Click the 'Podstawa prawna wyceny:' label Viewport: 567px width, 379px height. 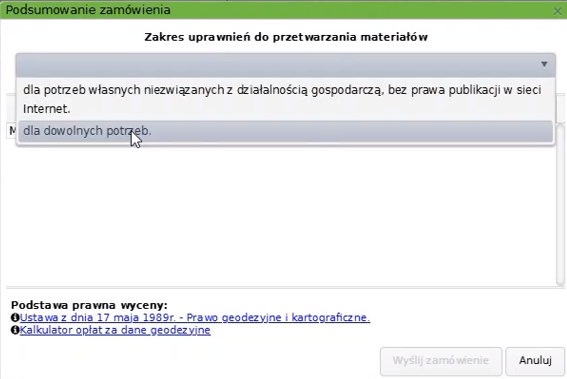point(89,305)
